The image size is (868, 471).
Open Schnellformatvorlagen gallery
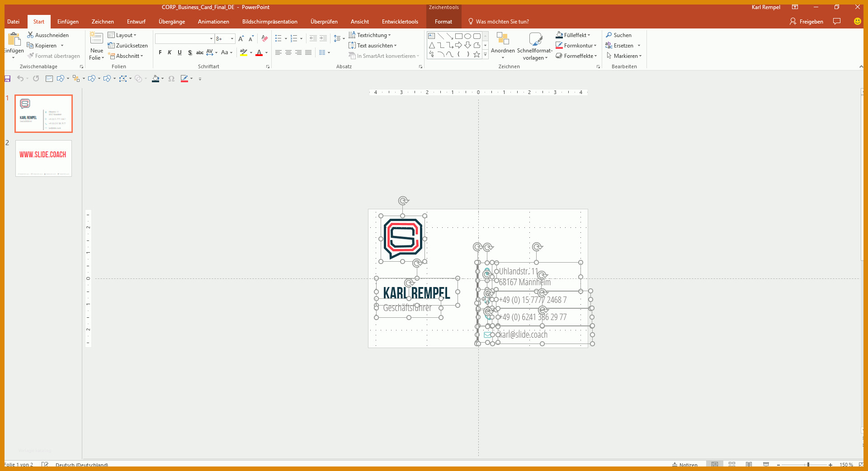pos(535,46)
